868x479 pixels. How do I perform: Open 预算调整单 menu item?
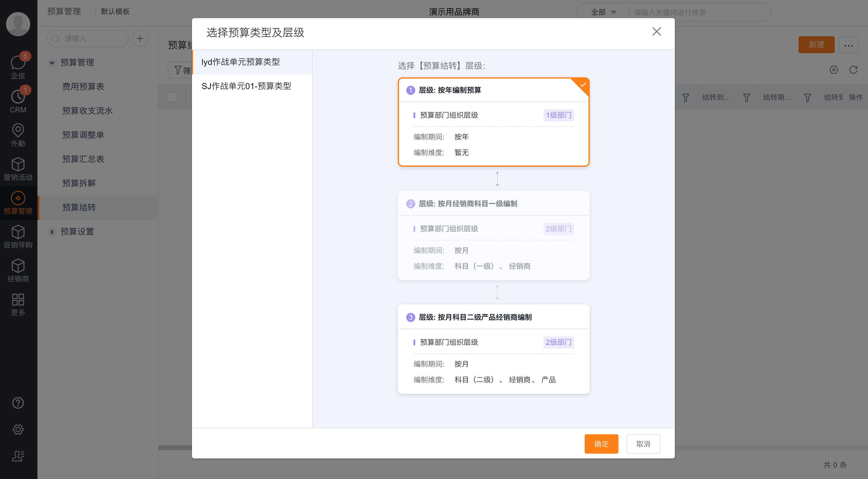98,135
